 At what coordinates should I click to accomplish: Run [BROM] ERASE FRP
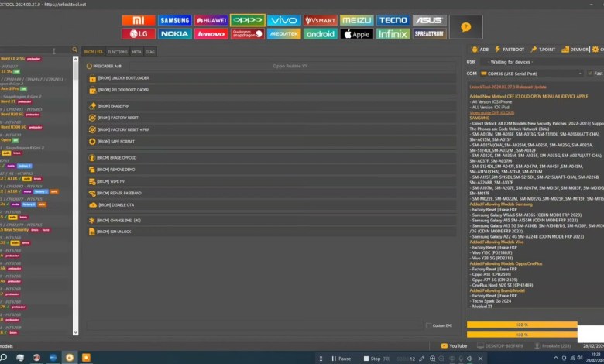[272, 106]
